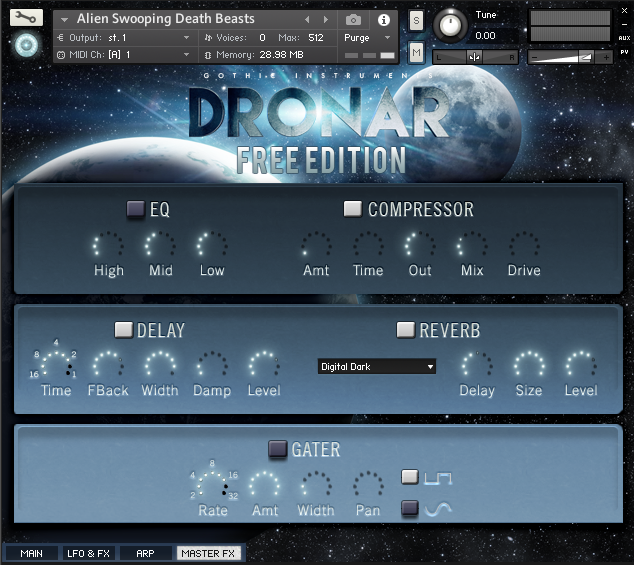634x565 pixels.
Task: Go to previous instrument with left arrow
Action: 307,19
